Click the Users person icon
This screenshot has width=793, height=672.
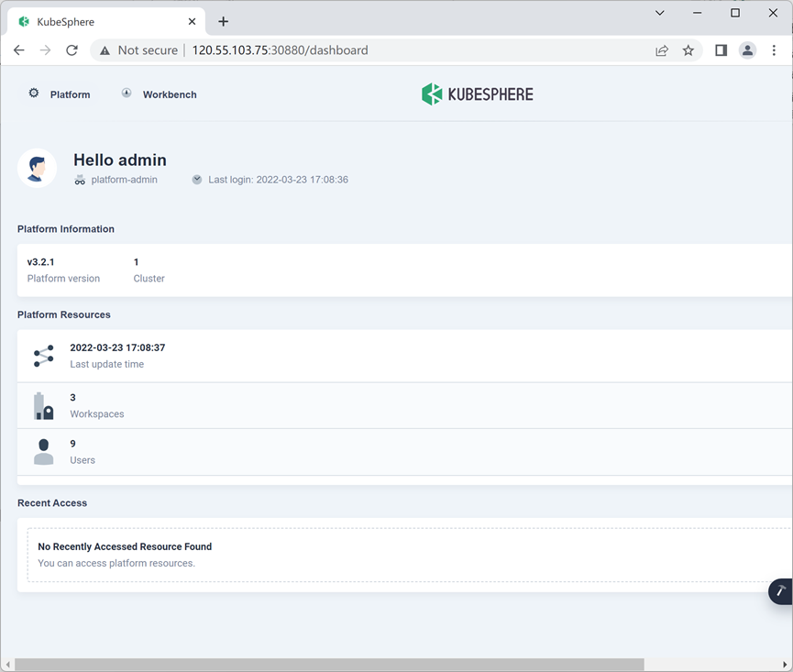coord(43,452)
